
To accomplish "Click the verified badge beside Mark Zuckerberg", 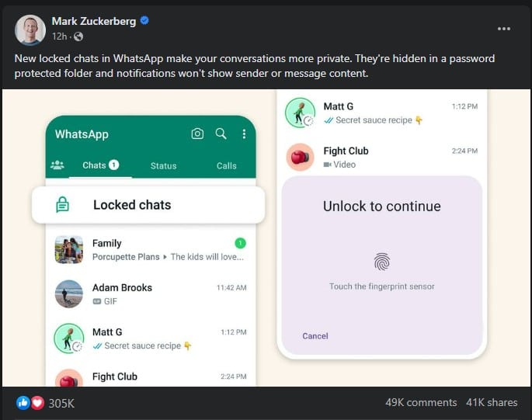I will point(144,21).
